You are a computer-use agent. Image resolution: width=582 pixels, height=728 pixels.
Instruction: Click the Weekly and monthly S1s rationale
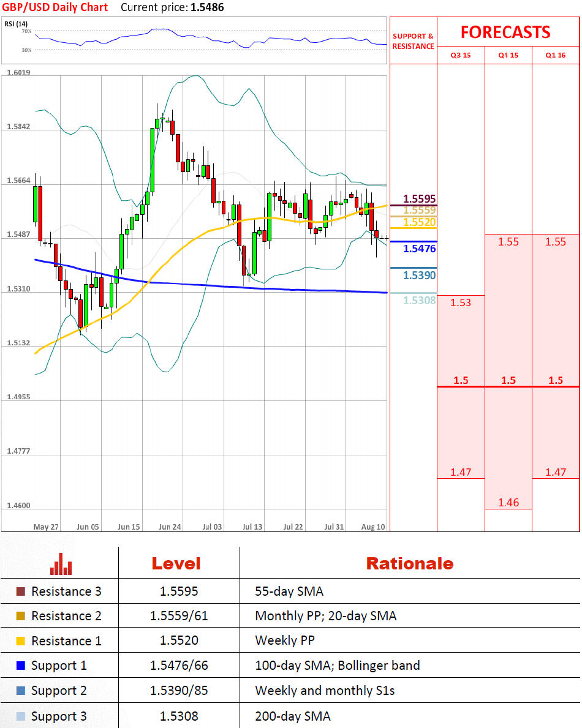325,691
